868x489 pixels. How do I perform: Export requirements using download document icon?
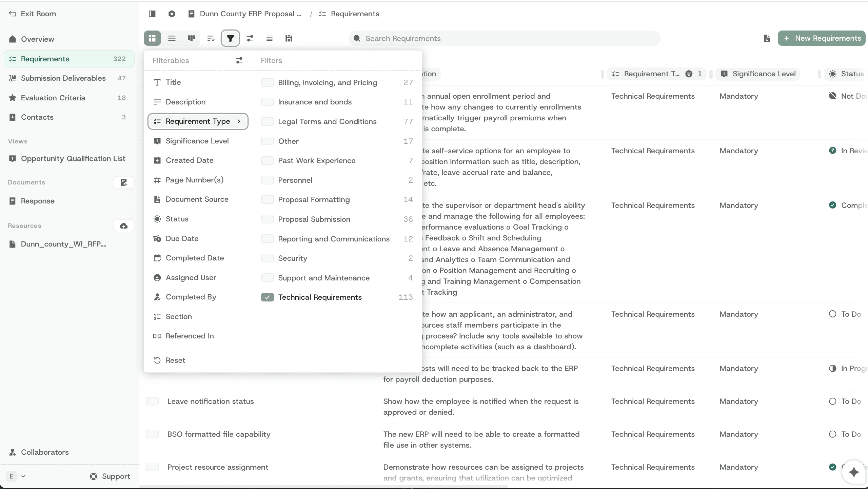766,38
